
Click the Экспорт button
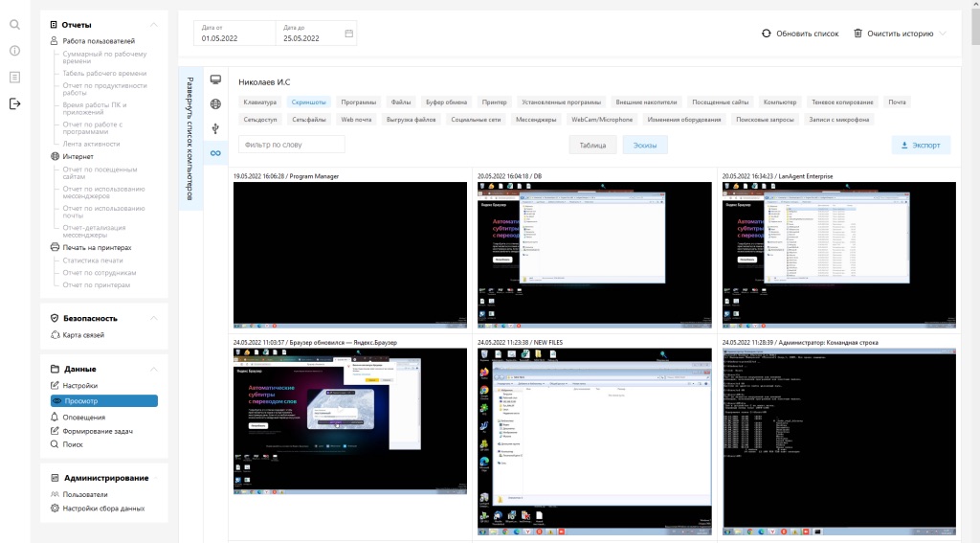pyautogui.click(x=921, y=146)
